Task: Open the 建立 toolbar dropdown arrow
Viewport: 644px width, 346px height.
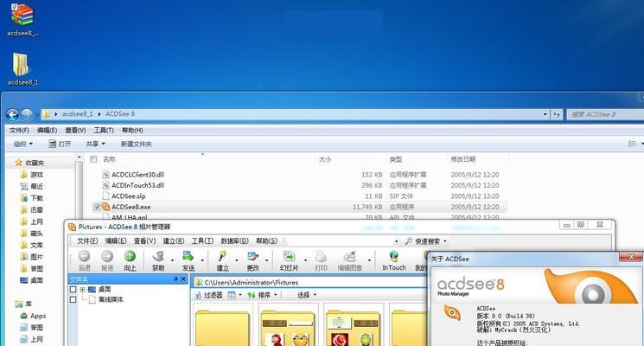Action: click(236, 260)
